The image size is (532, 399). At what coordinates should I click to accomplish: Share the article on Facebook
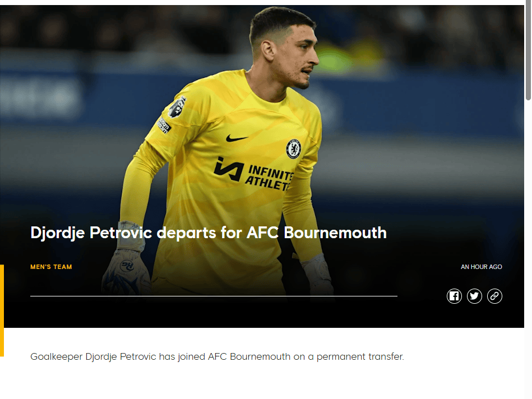coord(454,296)
